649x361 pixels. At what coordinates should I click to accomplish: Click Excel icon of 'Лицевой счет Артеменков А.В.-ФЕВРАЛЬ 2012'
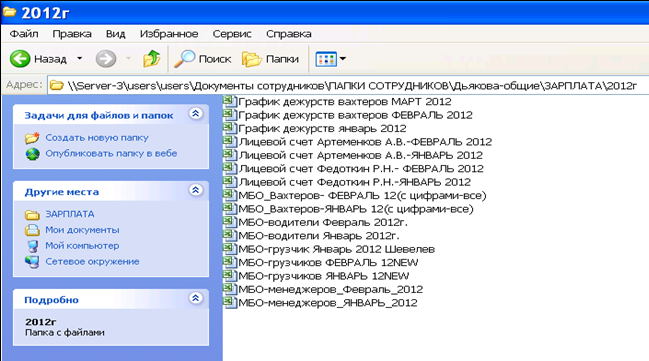(229, 142)
